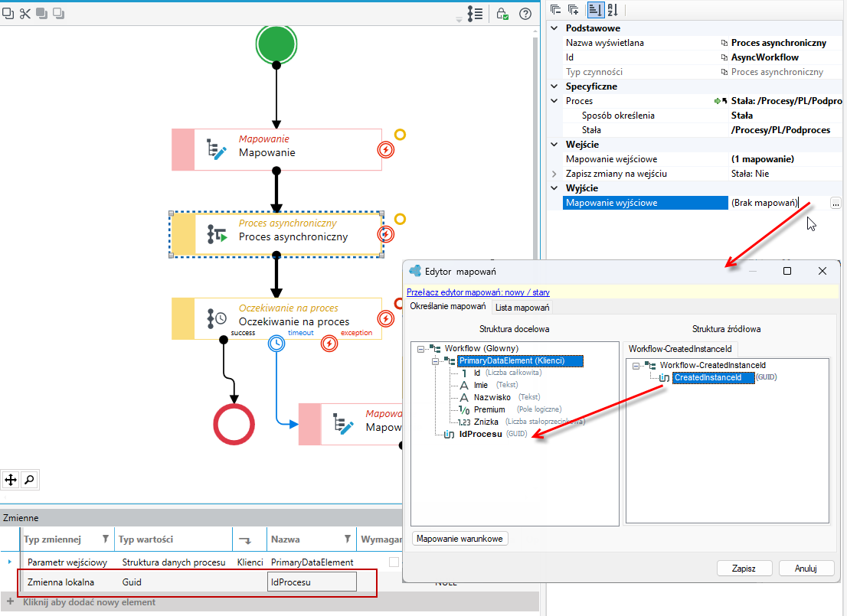Toggle the Wymagany checkbox for PrimaryDataElement
The image size is (847, 616).
pyautogui.click(x=394, y=562)
